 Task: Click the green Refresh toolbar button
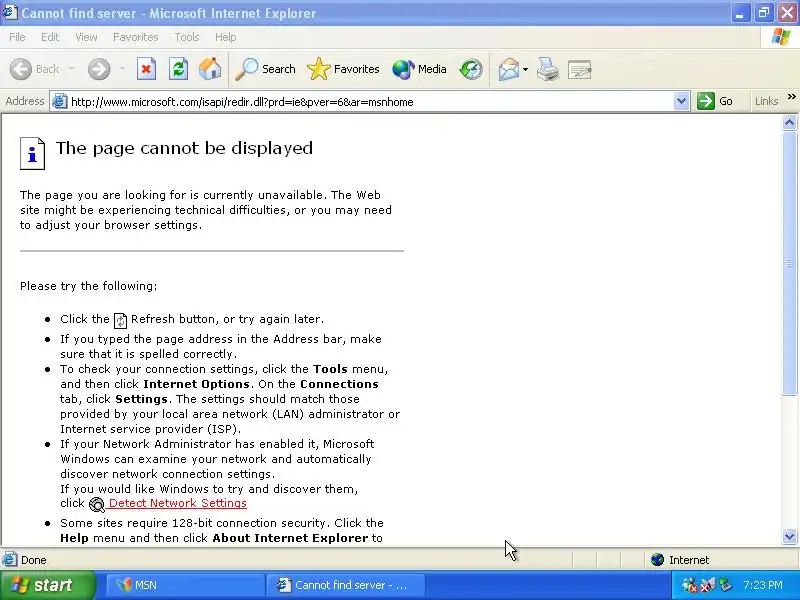point(179,69)
